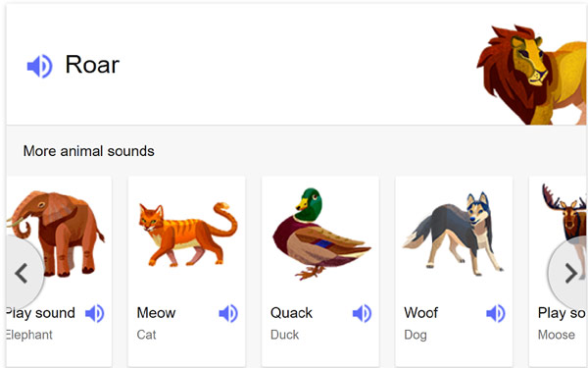The image size is (588, 368).
Task: Open the elephant picture card
Action: [x=56, y=234]
